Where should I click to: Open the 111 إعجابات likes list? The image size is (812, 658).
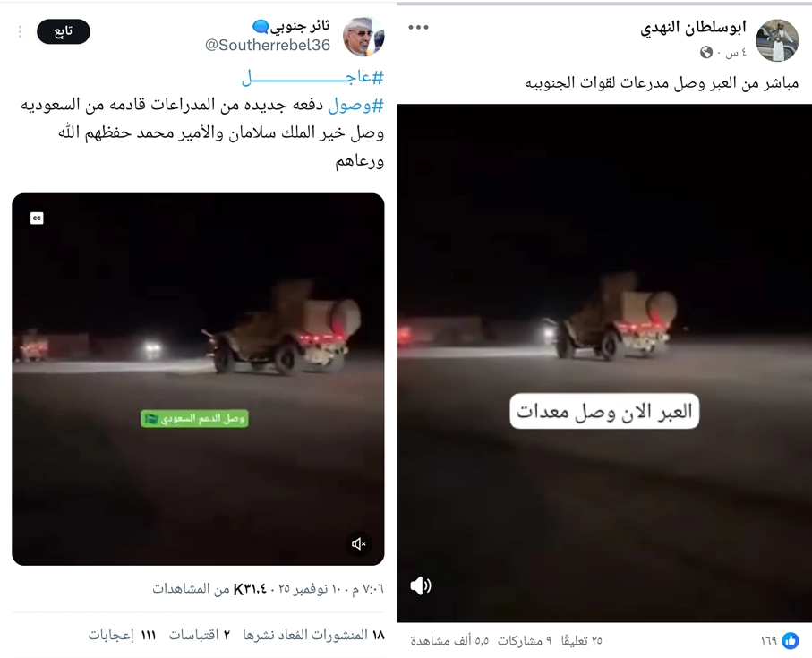[123, 635]
